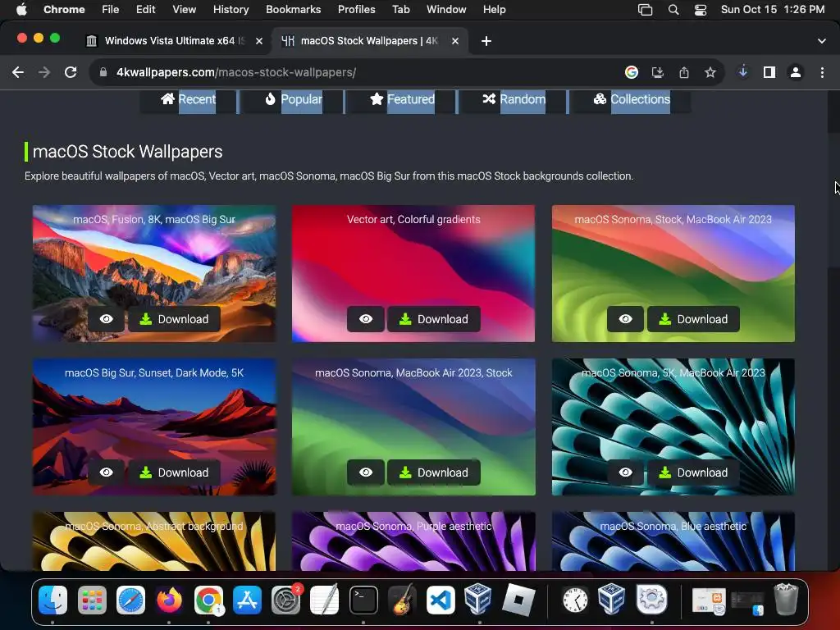
Task: Open a new tab with the plus button
Action: 486,41
